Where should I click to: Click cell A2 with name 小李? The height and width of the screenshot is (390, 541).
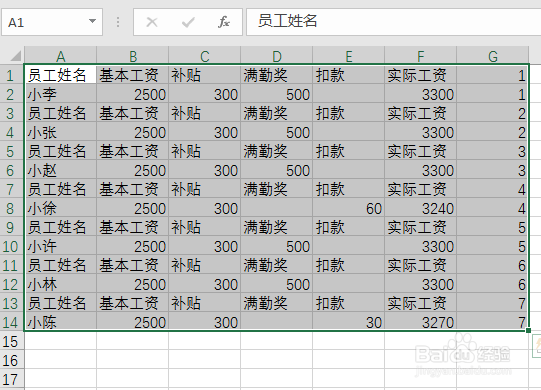60,94
